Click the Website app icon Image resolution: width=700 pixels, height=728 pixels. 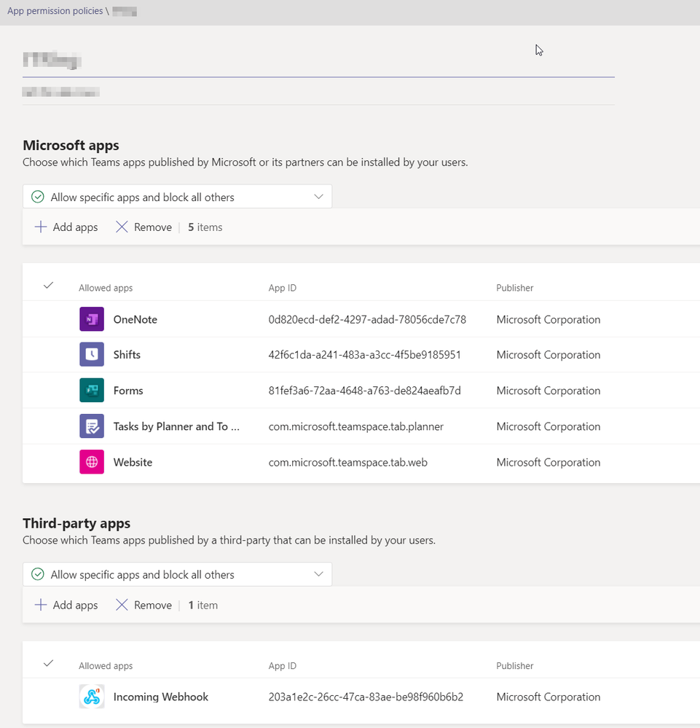coord(92,461)
